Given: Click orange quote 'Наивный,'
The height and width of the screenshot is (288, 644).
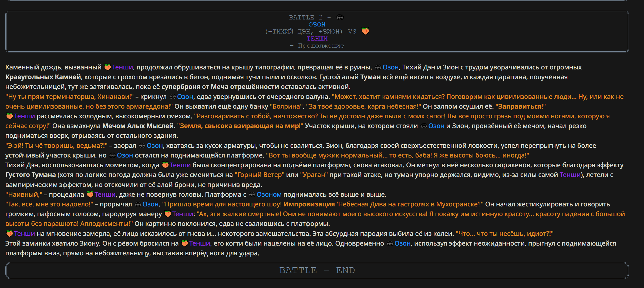Looking at the screenshot, I should [x=24, y=195].
